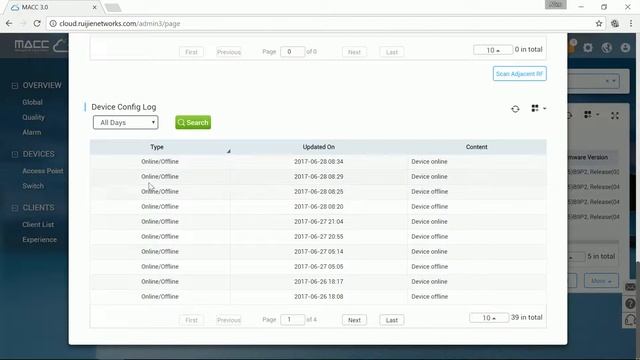Click the page number field showing 1
This screenshot has width=640, height=360.
[x=293, y=320]
